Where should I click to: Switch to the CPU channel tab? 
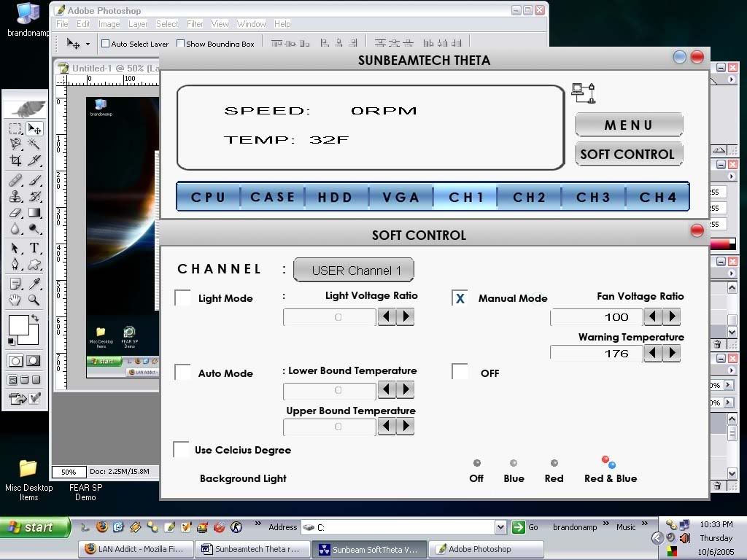coord(208,197)
